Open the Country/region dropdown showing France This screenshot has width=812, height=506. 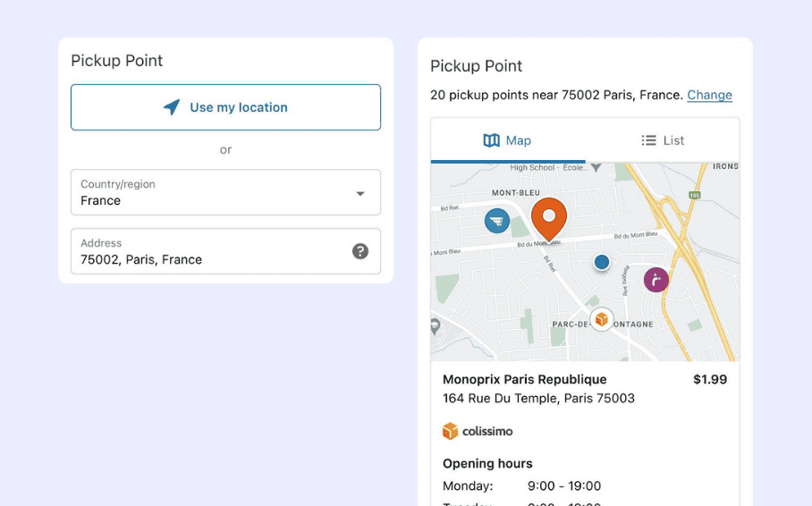225,192
